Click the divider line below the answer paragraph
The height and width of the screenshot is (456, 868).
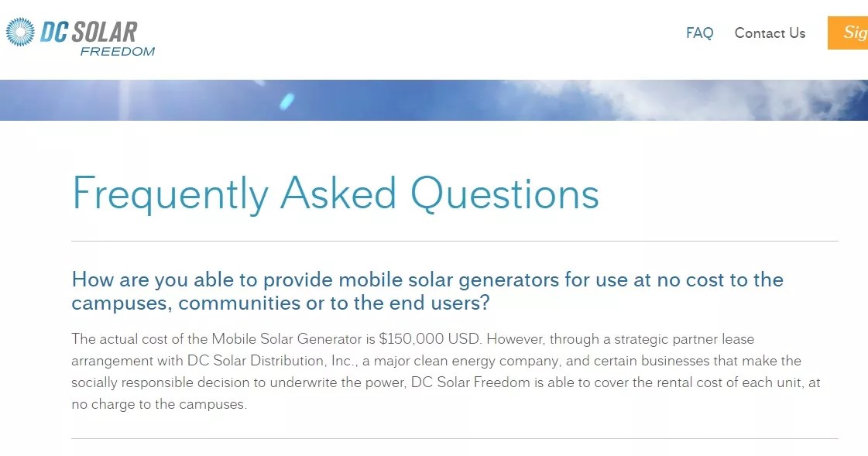tap(455, 439)
